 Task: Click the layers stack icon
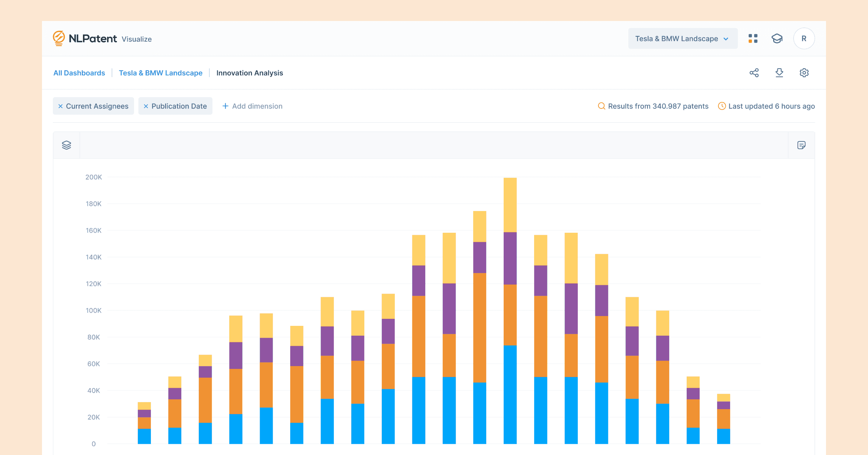(x=66, y=145)
